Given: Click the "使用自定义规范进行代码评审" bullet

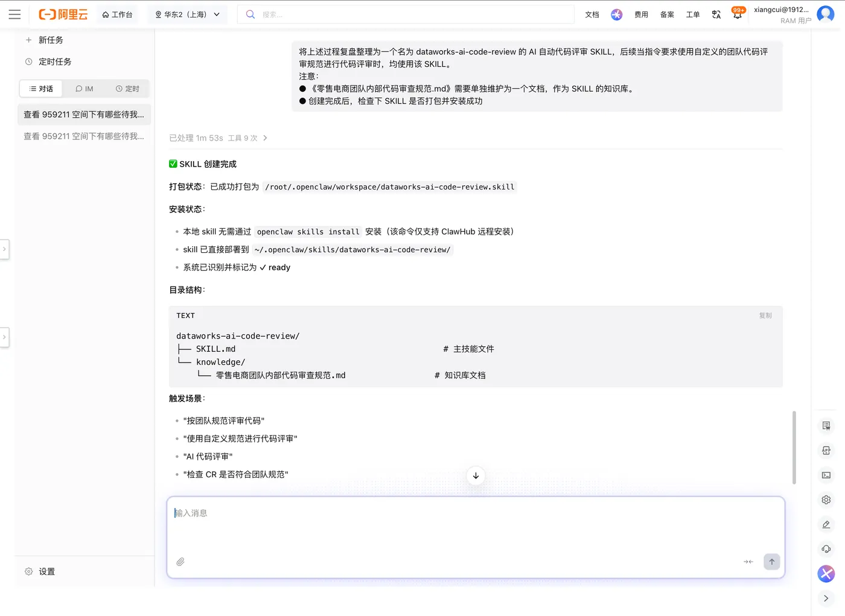Looking at the screenshot, I should pos(240,439).
